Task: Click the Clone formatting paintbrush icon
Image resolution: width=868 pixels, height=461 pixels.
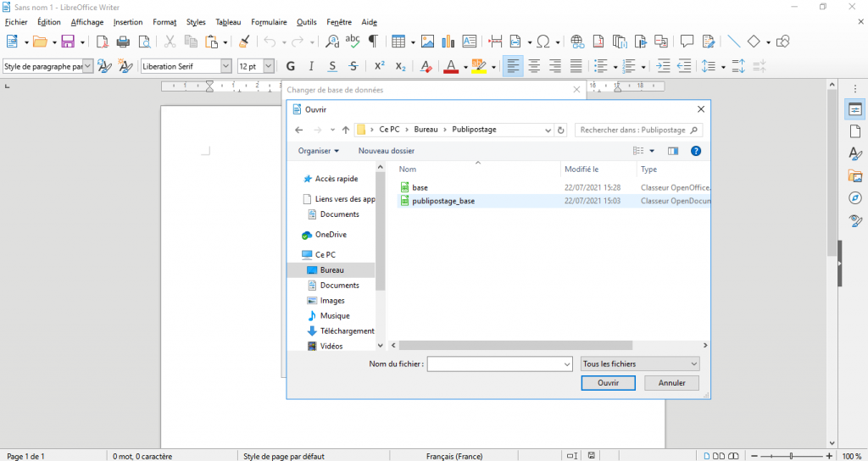Action: (244, 42)
